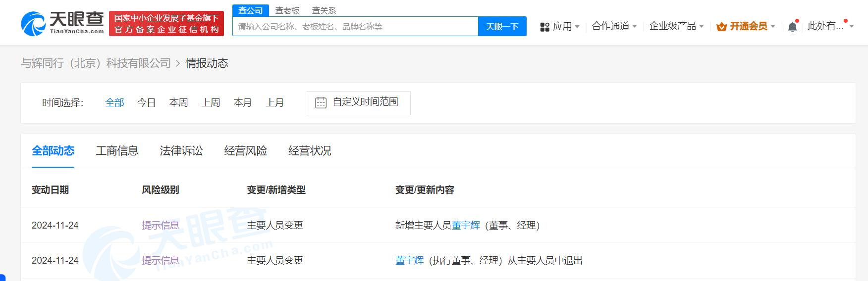
Task: Open the 此处有... user menu
Action: pyautogui.click(x=830, y=26)
